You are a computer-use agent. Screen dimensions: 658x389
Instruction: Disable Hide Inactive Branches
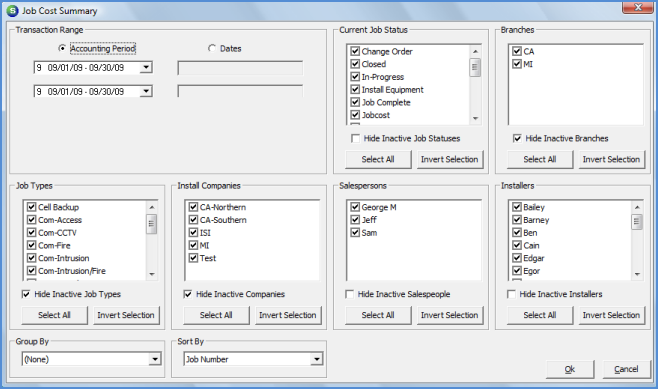(517, 138)
